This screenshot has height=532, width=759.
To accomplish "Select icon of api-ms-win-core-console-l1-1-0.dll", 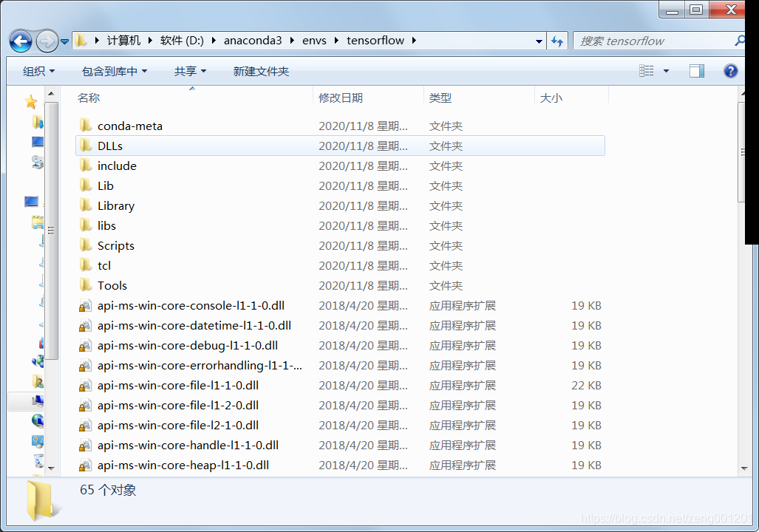I will (85, 305).
